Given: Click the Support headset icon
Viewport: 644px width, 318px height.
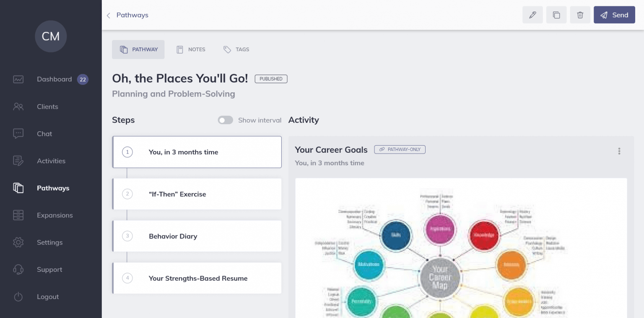Looking at the screenshot, I should [x=18, y=269].
